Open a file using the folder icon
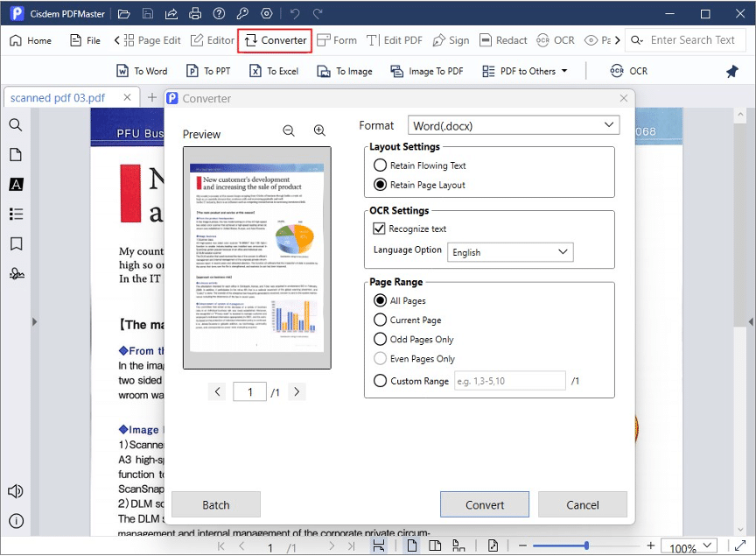This screenshot has height=556, width=756. click(x=123, y=13)
